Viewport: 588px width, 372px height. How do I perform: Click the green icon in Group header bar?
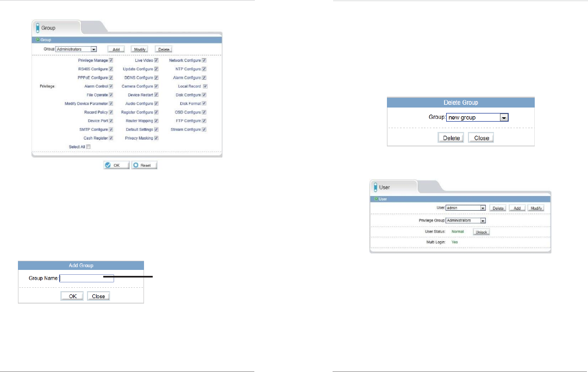point(37,39)
